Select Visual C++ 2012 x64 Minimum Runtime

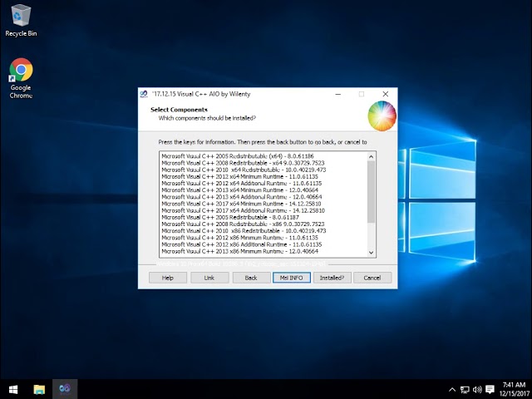click(239, 176)
